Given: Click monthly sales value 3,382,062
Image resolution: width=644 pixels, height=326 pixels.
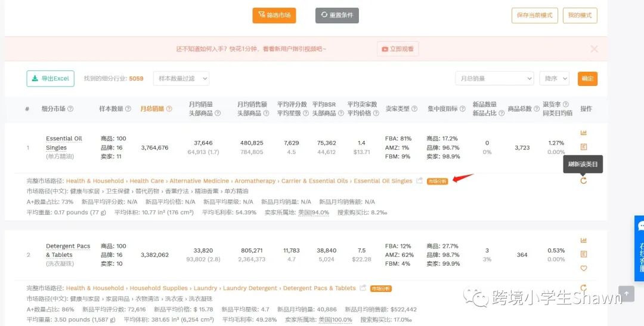Looking at the screenshot, I should [x=154, y=255].
